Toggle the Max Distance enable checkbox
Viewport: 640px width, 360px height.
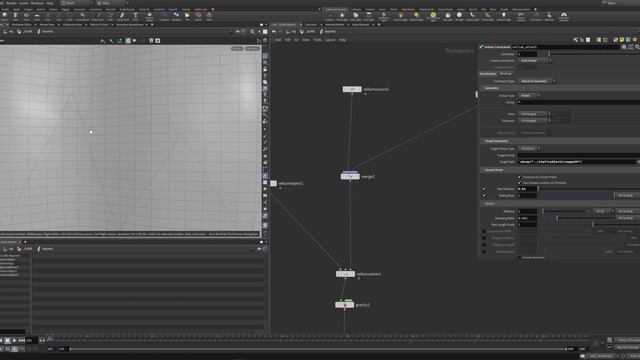pos(484,189)
